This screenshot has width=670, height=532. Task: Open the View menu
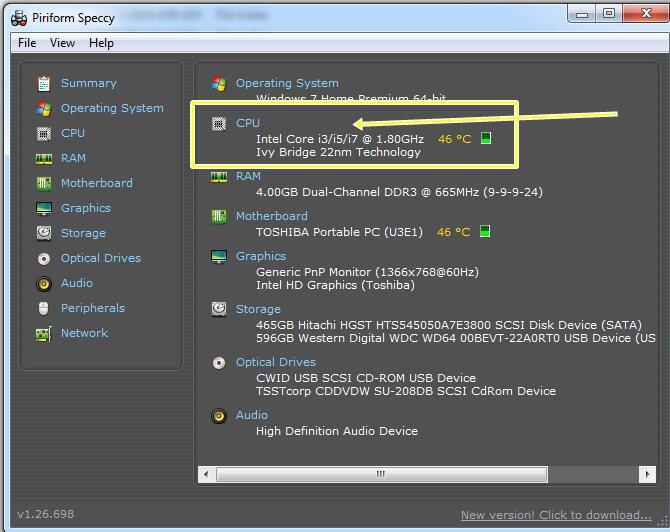click(62, 43)
